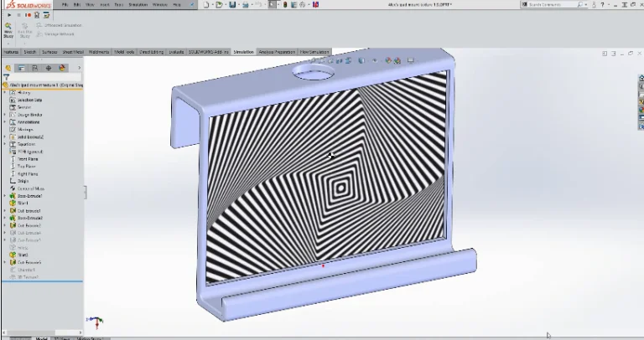Switch to the Sketch tab
Image resolution: width=644 pixels, height=340 pixels.
(x=29, y=52)
